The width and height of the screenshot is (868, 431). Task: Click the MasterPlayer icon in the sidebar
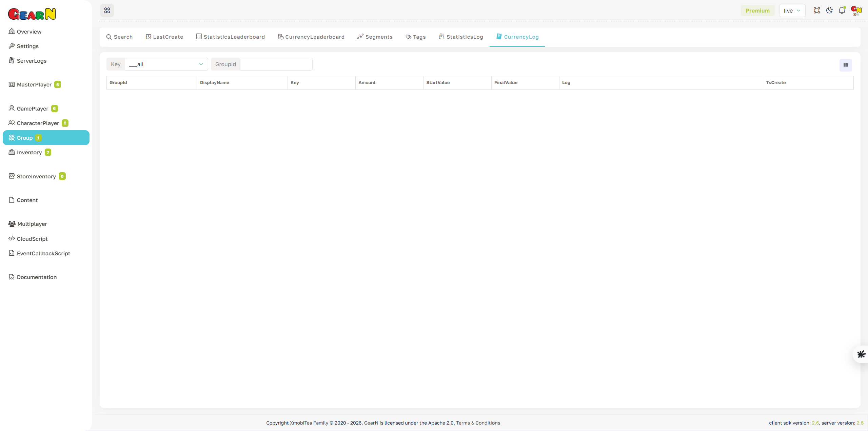click(x=12, y=84)
